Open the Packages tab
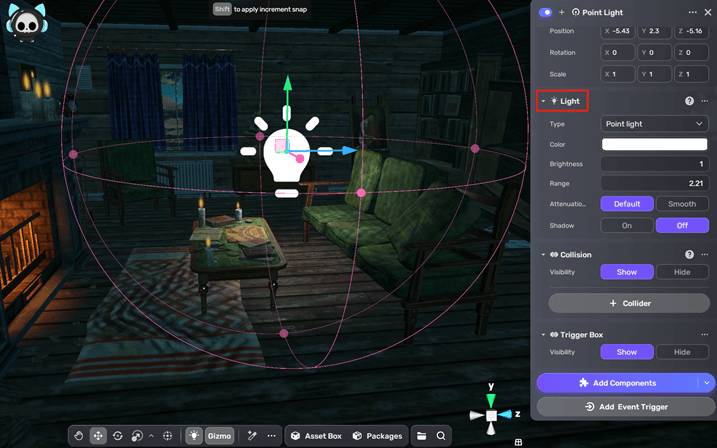717x448 pixels. 377,436
